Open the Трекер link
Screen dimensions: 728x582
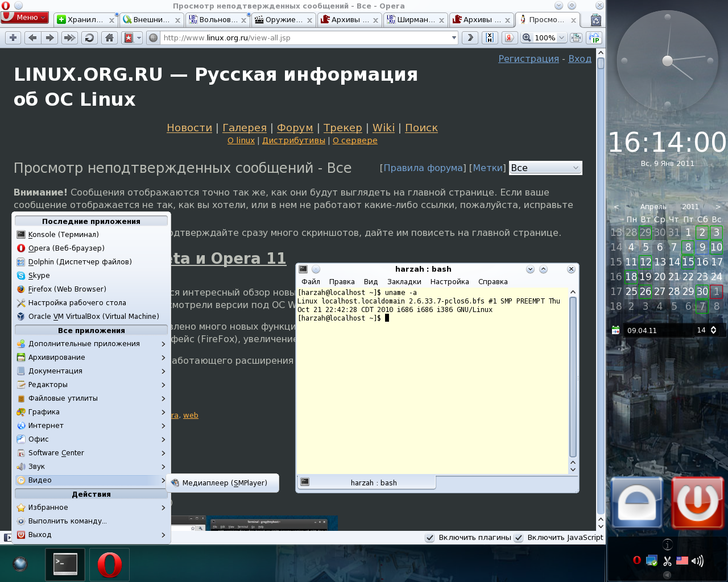click(343, 128)
